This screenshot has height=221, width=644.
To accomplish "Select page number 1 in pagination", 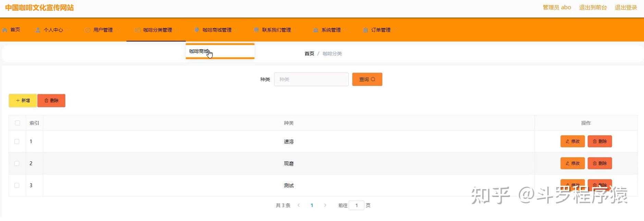I will click(312, 205).
